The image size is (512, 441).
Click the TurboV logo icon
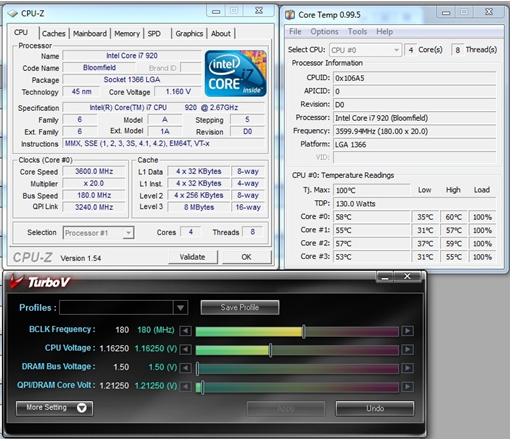tap(16, 281)
